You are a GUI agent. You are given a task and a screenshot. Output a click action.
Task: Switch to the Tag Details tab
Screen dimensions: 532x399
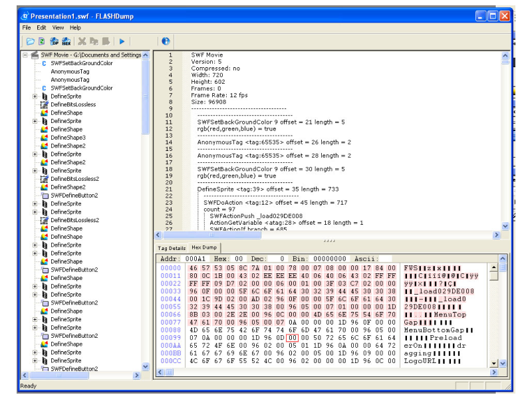[171, 247]
